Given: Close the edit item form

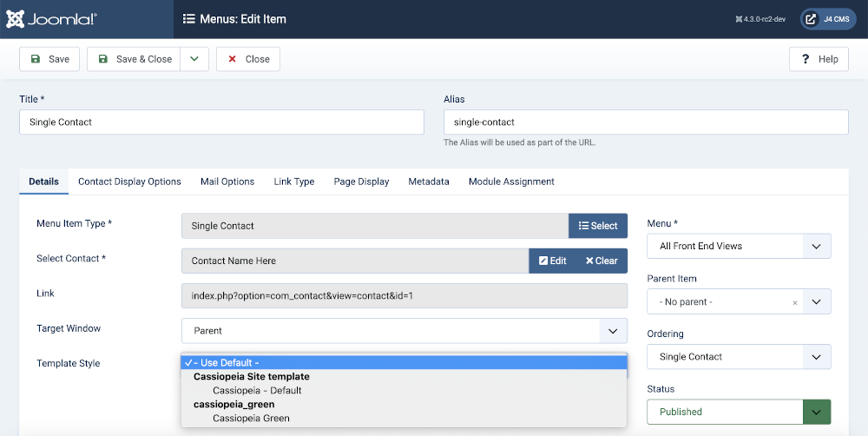Looking at the screenshot, I should [248, 59].
